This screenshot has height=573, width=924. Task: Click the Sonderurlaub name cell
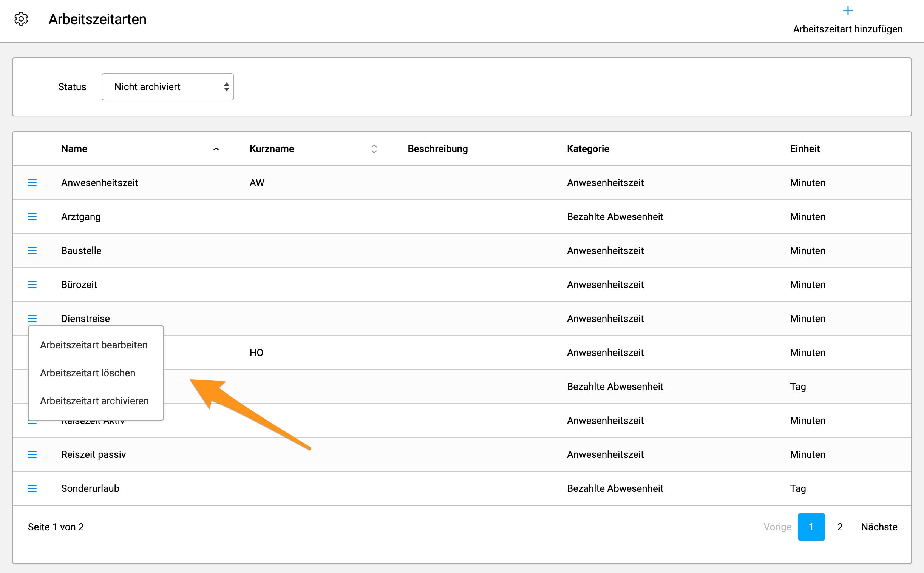tap(90, 488)
